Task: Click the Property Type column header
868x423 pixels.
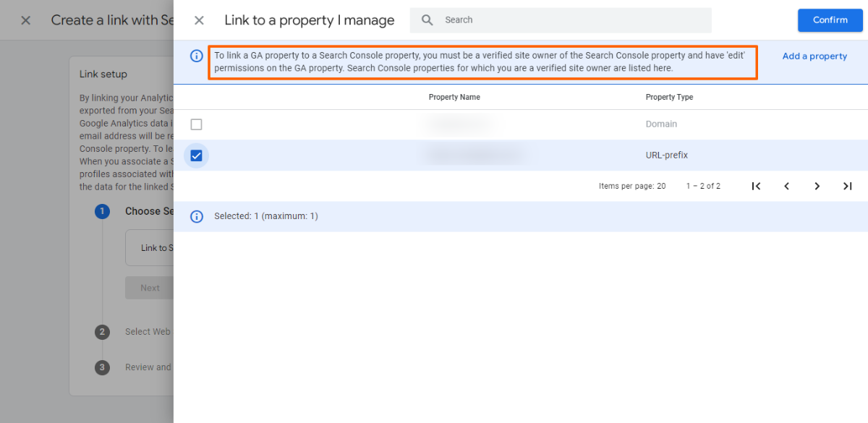Action: point(669,97)
